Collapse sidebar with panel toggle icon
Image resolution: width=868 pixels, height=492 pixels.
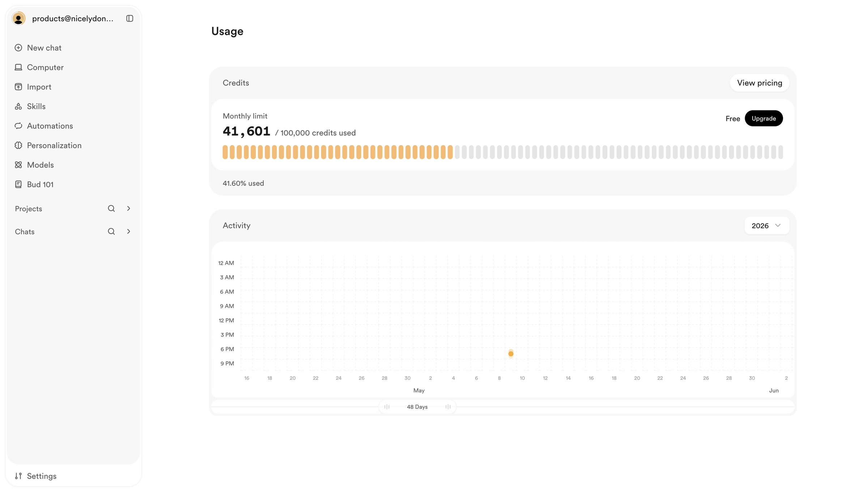129,18
